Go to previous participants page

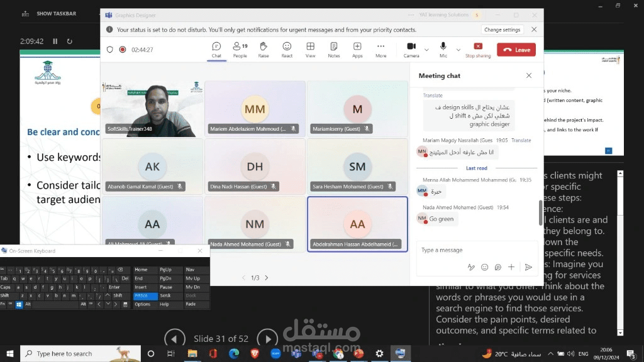coord(243,278)
